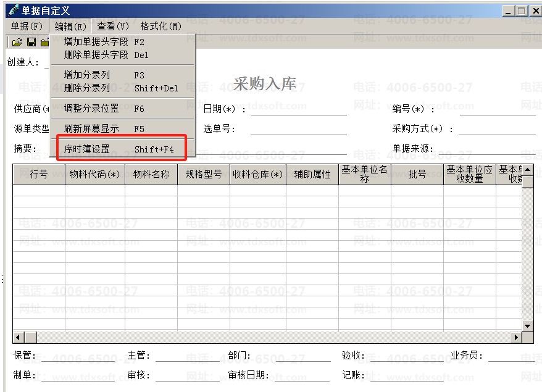
Task: Click the 源单类型 label
Action: coord(31,129)
